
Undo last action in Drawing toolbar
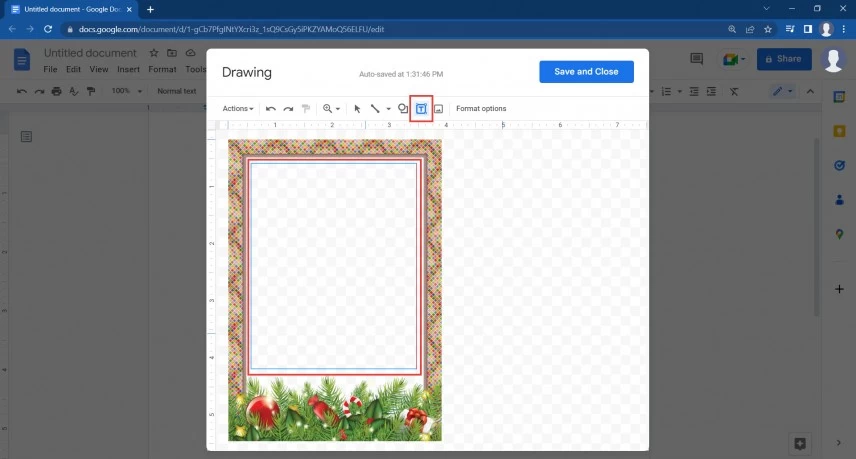271,108
